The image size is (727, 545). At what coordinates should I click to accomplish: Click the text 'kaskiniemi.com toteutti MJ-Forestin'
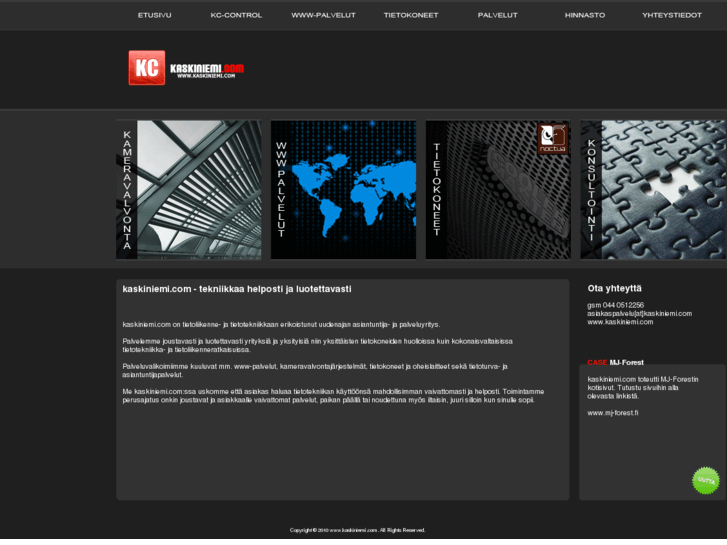click(643, 379)
